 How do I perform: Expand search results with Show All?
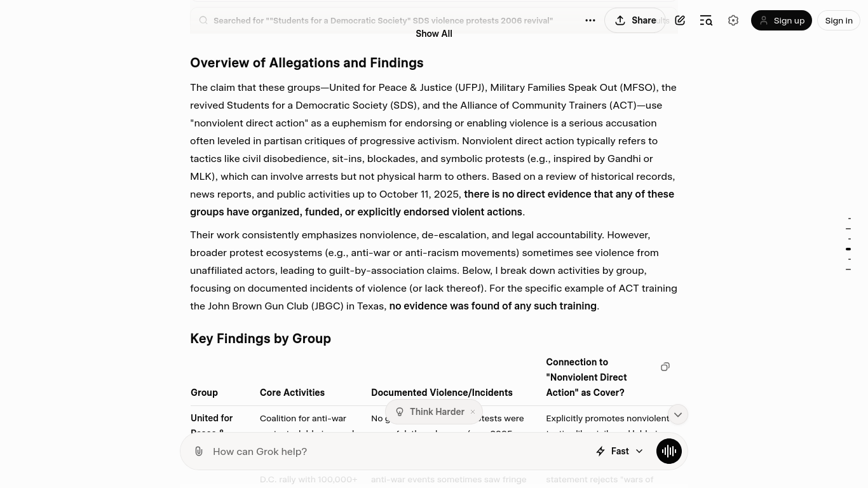pos(434,34)
